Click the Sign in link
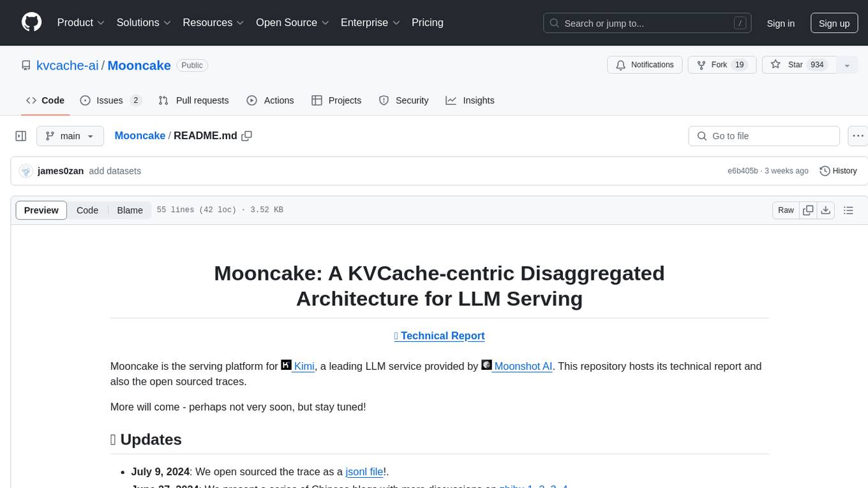The image size is (868, 488). tap(781, 23)
